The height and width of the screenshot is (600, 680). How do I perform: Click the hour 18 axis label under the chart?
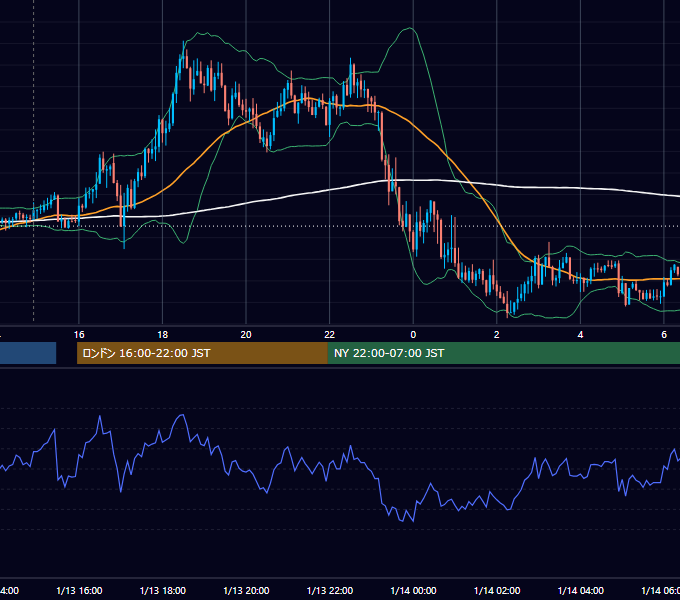[x=163, y=334]
